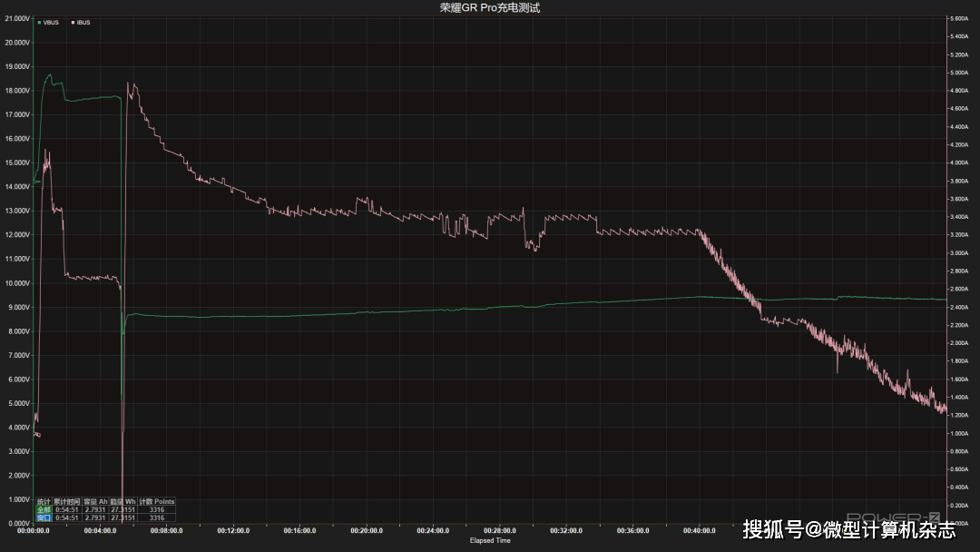The image size is (980, 552).
Task: Click the 00:36:00.0 time axis tick
Action: point(632,531)
